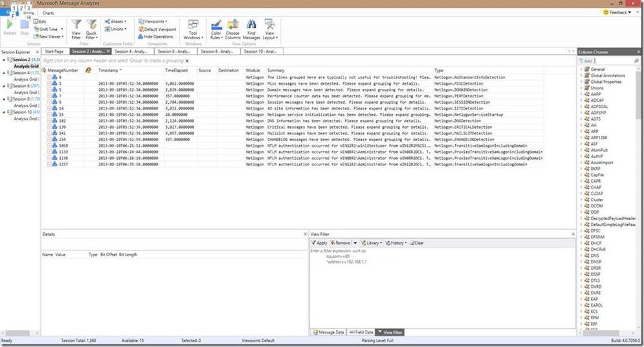Open the New Viewer dropdown
The width and height of the screenshot is (644, 347).
pos(48,37)
